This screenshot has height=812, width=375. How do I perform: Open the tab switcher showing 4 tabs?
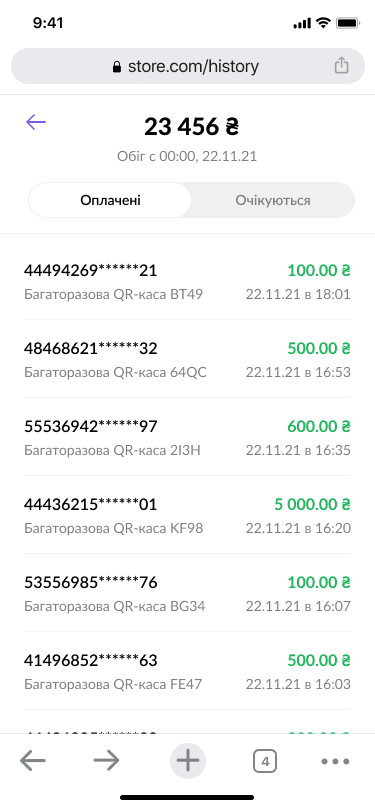(265, 761)
